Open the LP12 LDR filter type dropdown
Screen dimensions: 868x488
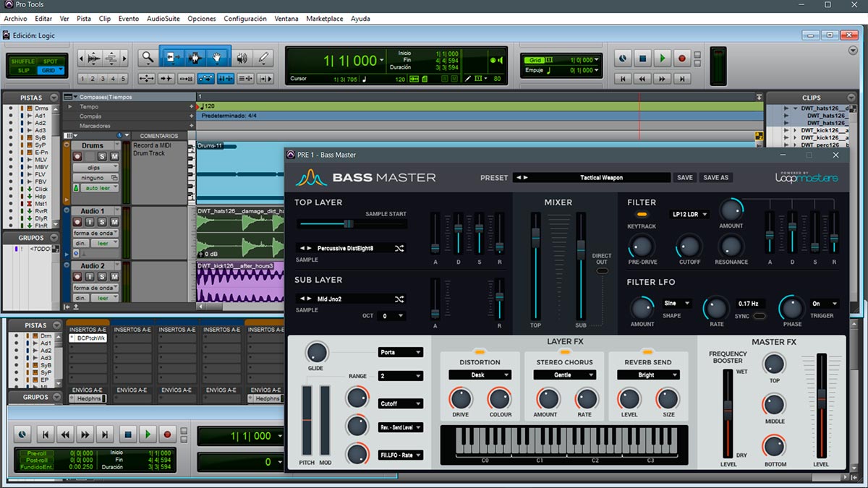pyautogui.click(x=689, y=215)
